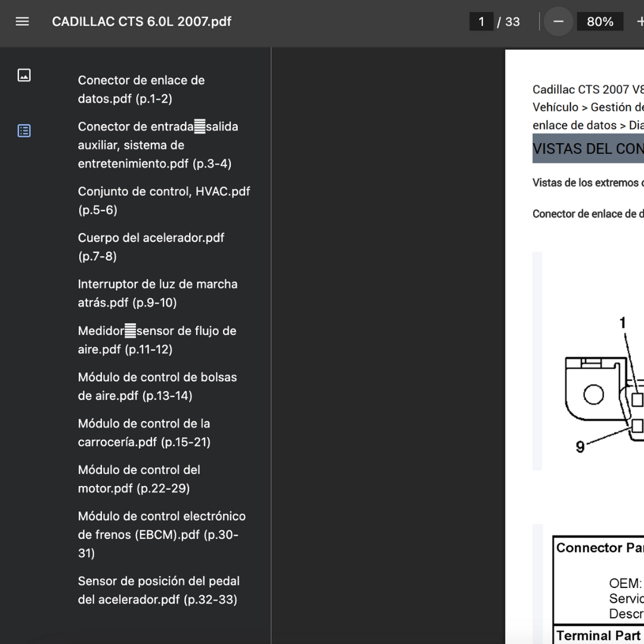
Task: Click the Vistas de los extremos text line
Action: (x=588, y=182)
